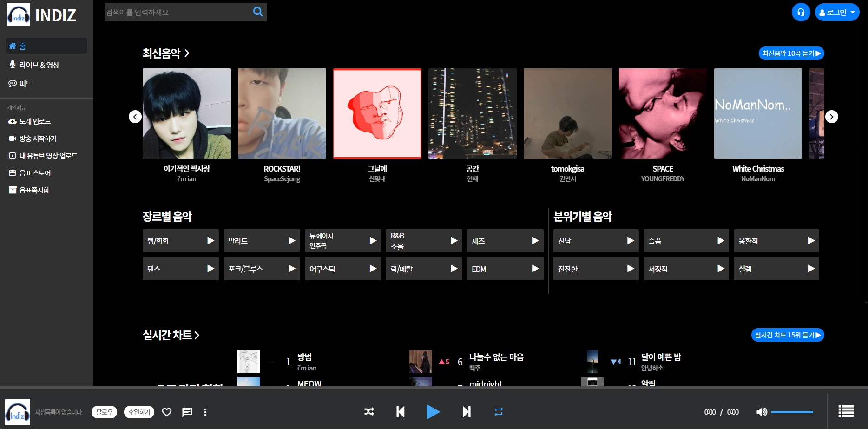
Task: Click 최신음악 10곡 듣기 button
Action: tap(791, 53)
